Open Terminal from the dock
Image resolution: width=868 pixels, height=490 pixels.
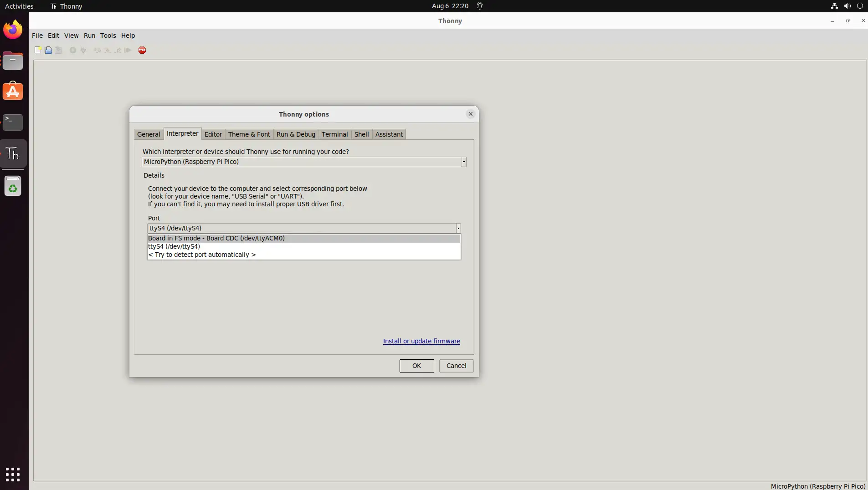pyautogui.click(x=13, y=122)
